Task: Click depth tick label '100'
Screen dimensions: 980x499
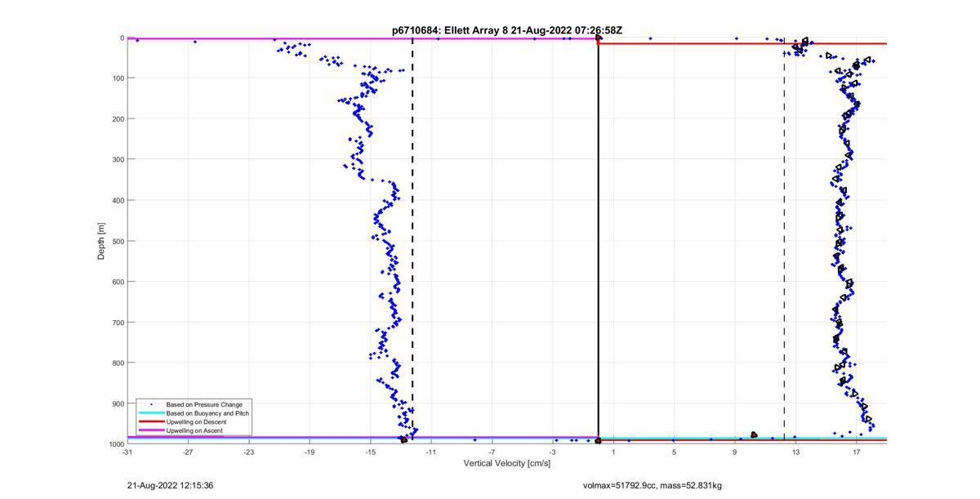Action: [x=118, y=78]
